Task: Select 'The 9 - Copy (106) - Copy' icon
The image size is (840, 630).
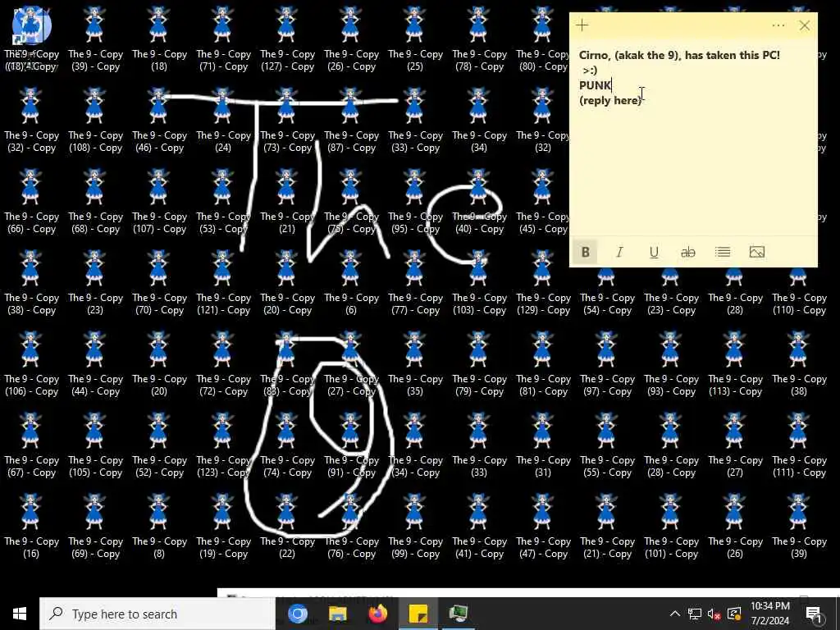Action: [31, 363]
